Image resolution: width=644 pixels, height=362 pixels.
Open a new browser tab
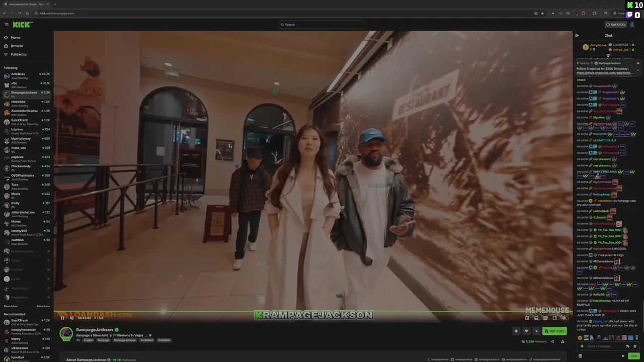tap(55, 4)
